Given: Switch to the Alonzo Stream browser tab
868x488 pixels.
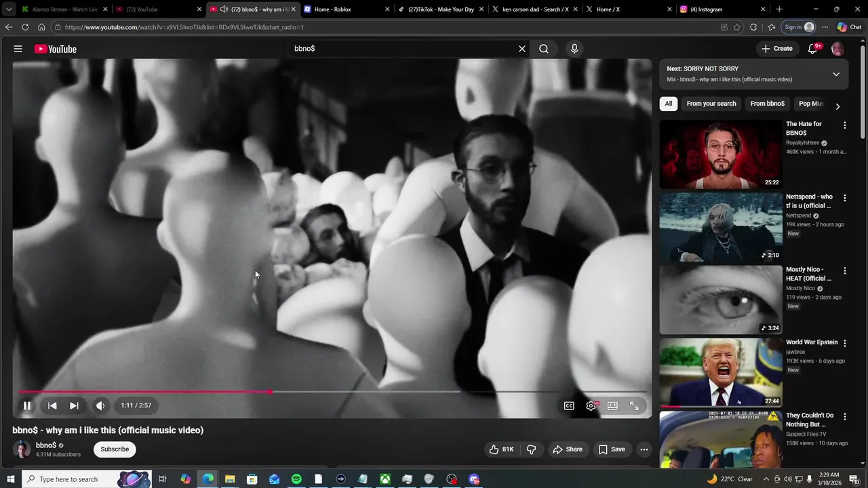Looking at the screenshot, I should tap(64, 9).
